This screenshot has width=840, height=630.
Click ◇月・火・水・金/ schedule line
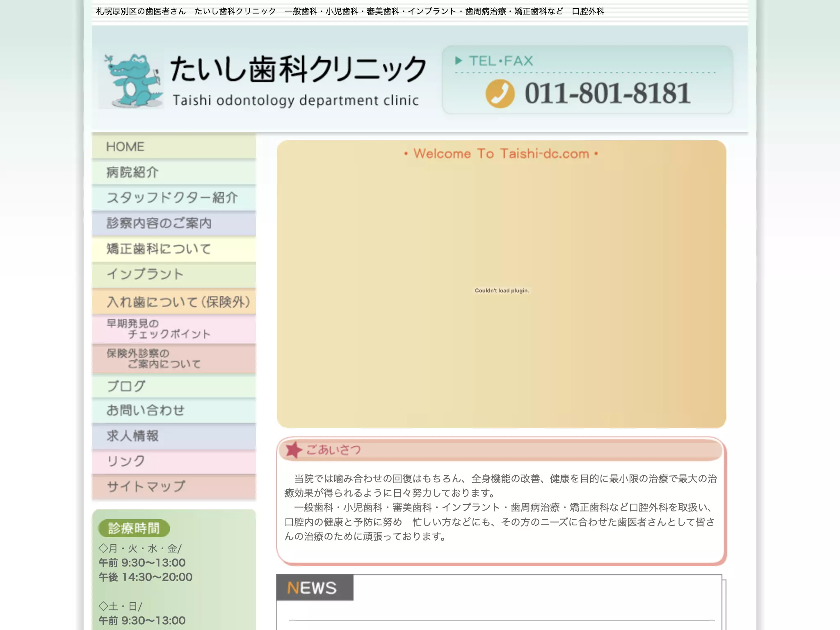[x=140, y=548]
